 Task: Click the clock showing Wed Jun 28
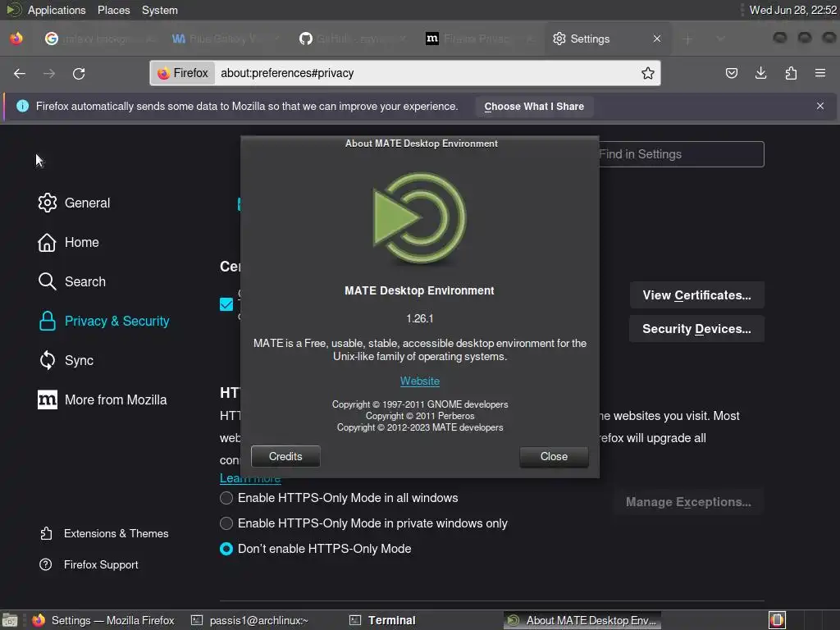click(x=792, y=10)
